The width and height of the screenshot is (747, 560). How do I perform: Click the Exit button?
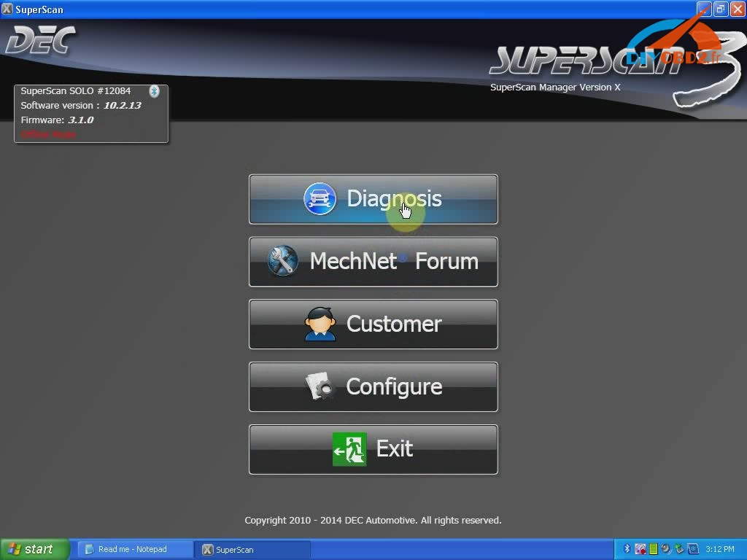[x=373, y=449]
